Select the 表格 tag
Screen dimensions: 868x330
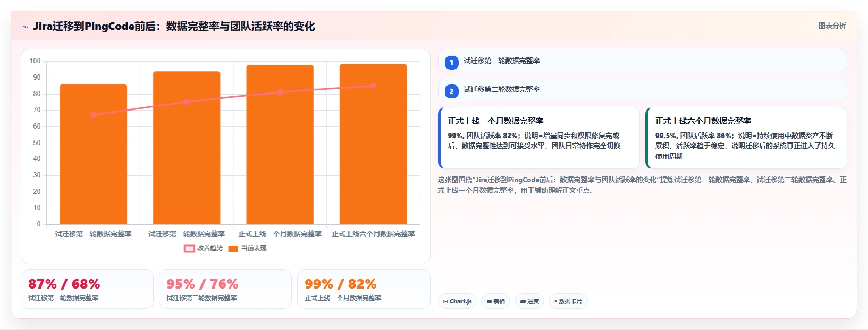tap(496, 301)
